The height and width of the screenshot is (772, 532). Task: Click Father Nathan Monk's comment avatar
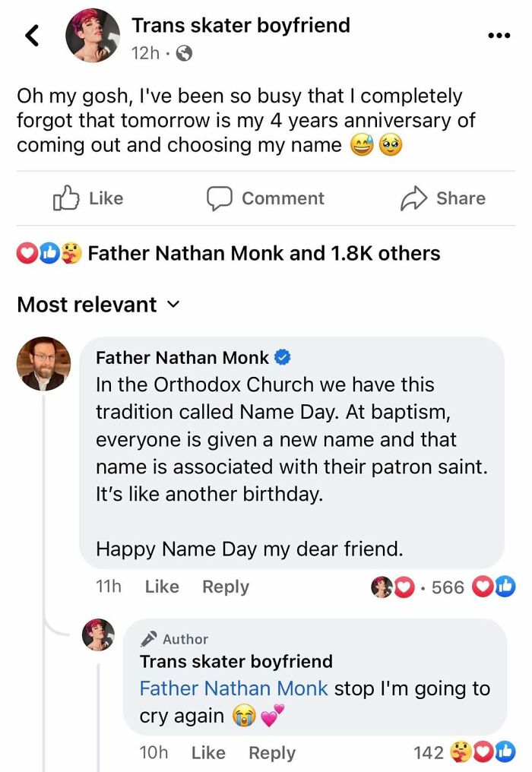pyautogui.click(x=43, y=363)
